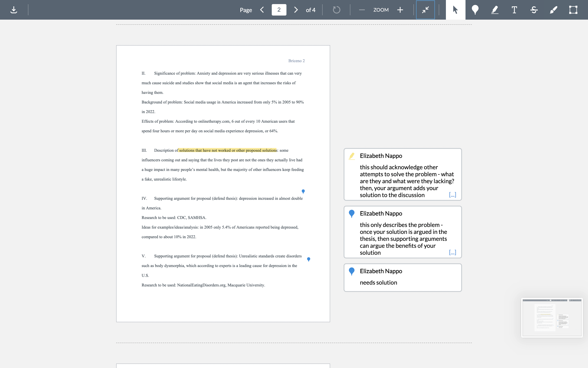
Task: Click the page number input field
Action: coord(279,10)
